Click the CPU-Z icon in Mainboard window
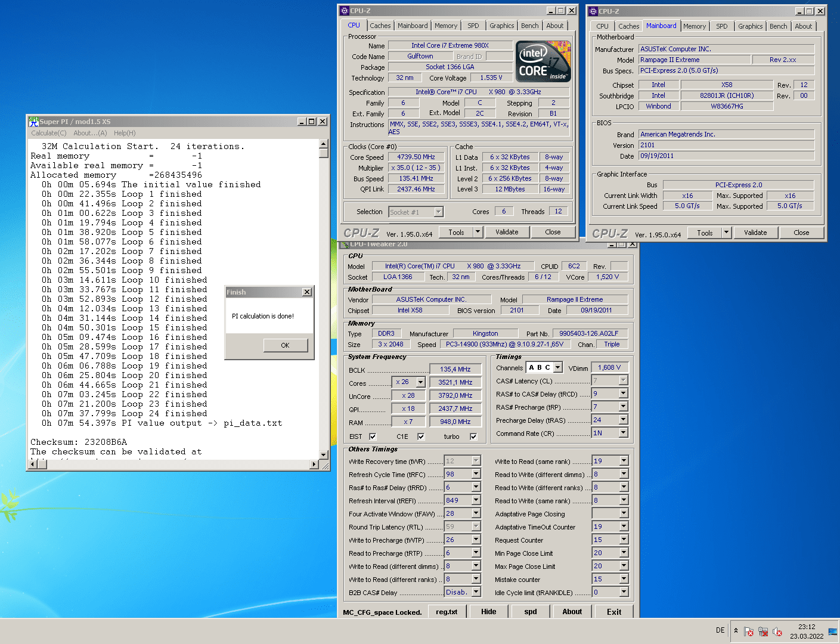 593,11
